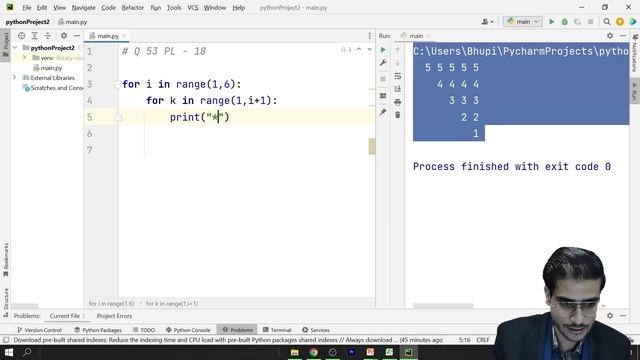Open Python Packages tool window
The image size is (640, 360).
98,330
